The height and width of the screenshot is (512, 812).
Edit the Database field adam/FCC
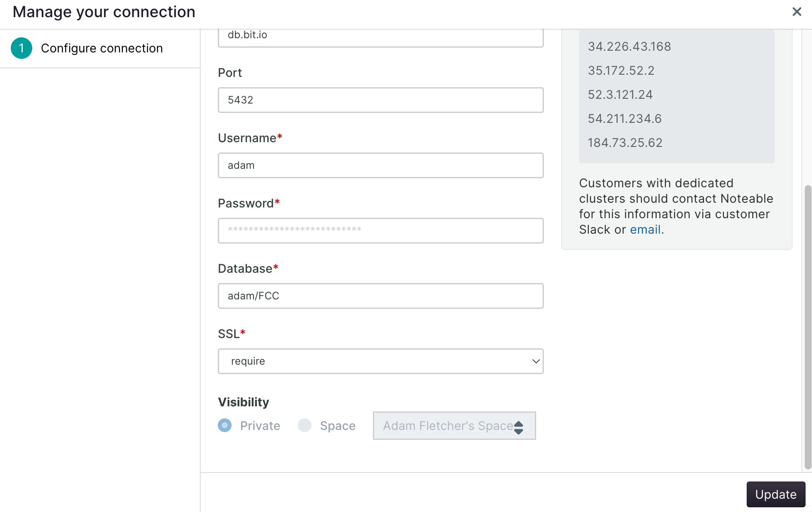380,296
